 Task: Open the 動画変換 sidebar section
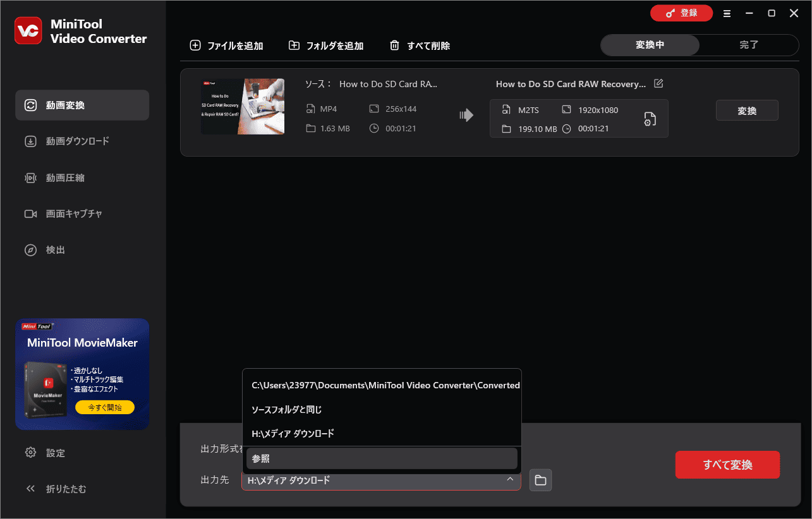[x=82, y=105]
